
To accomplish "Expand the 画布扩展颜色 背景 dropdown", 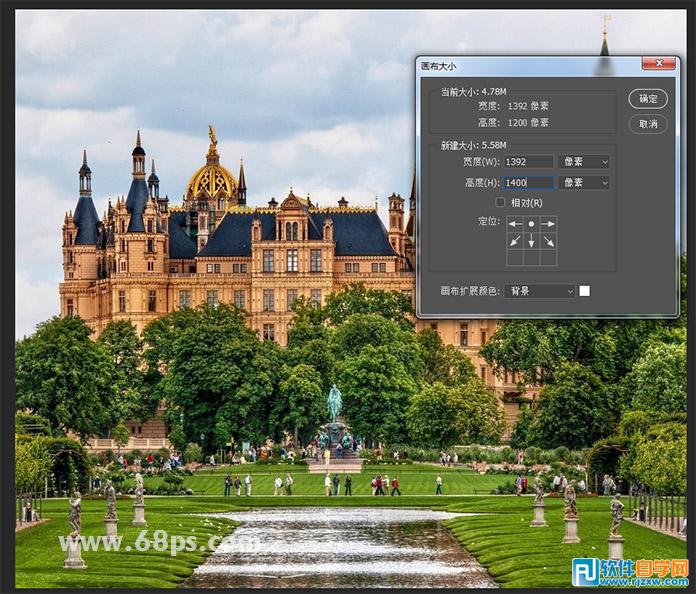I will [x=541, y=291].
